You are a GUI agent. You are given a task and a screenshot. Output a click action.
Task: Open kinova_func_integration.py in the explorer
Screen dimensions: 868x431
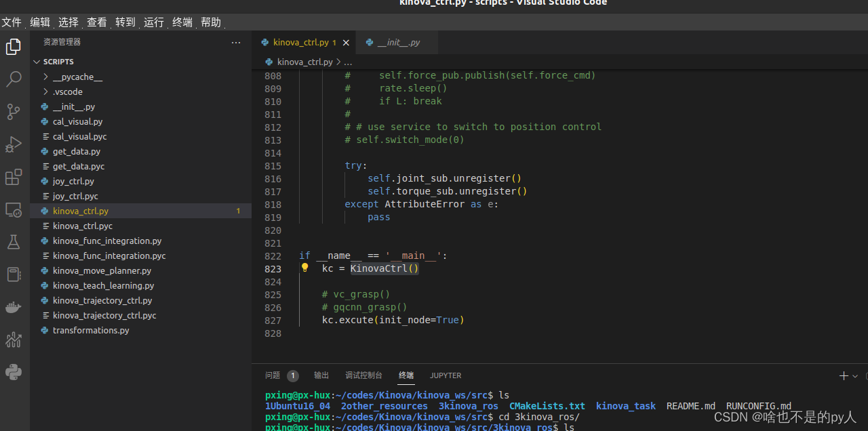(140, 241)
